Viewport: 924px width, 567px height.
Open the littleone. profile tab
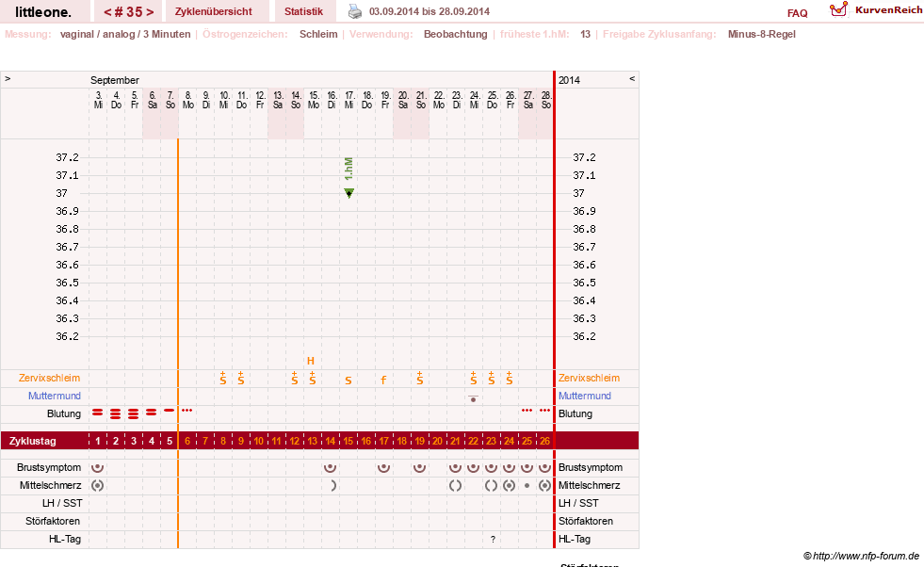[x=43, y=12]
